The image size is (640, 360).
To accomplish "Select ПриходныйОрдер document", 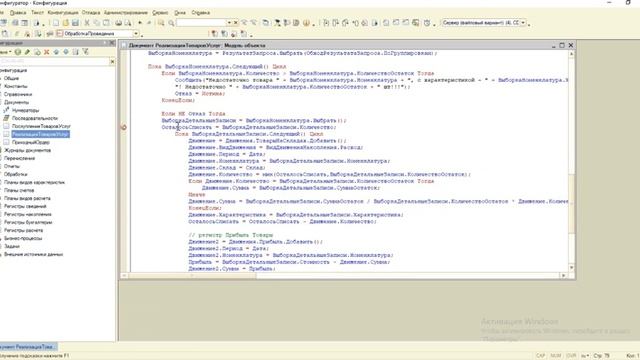I will click(31, 142).
